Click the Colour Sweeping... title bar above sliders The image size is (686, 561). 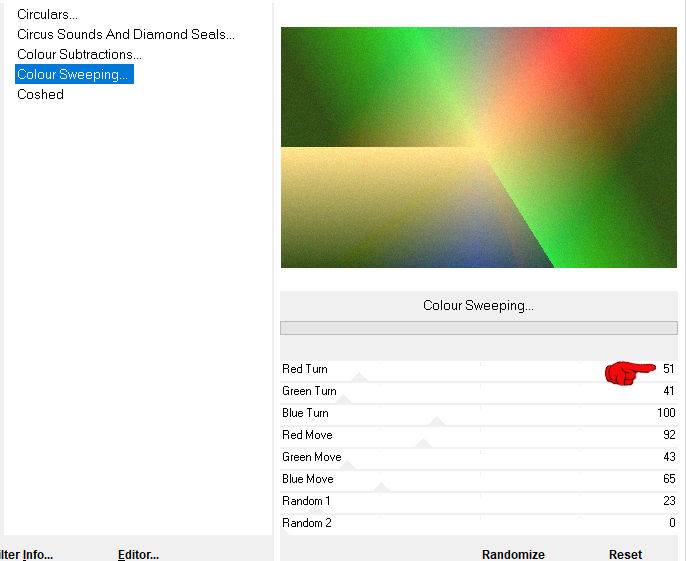(x=478, y=306)
